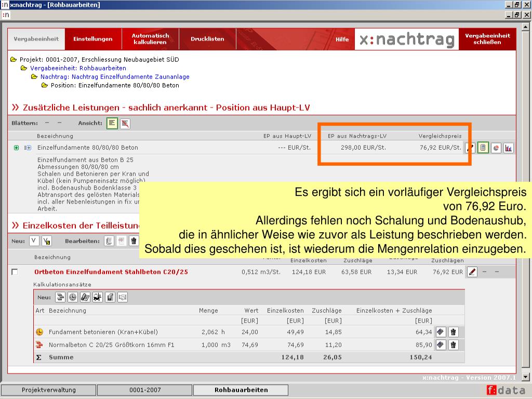Click the Einzelfundamente 80/80/80 Beton row title
This screenshot has width=532, height=399.
(87, 148)
